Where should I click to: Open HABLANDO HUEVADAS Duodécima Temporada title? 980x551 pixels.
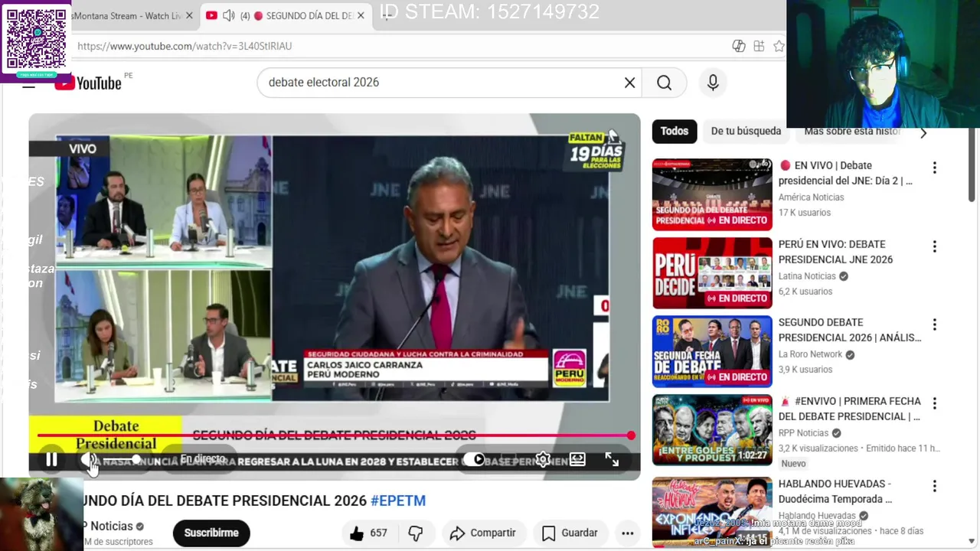835,491
